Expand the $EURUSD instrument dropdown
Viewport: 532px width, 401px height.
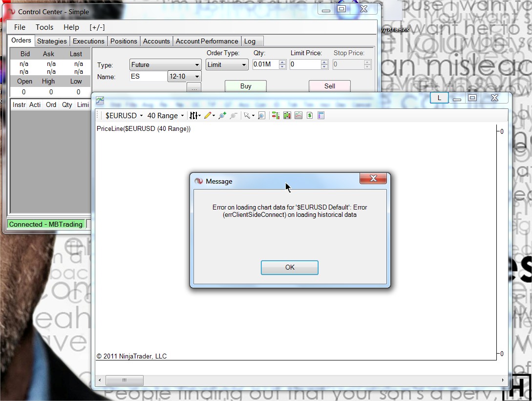[x=141, y=116]
